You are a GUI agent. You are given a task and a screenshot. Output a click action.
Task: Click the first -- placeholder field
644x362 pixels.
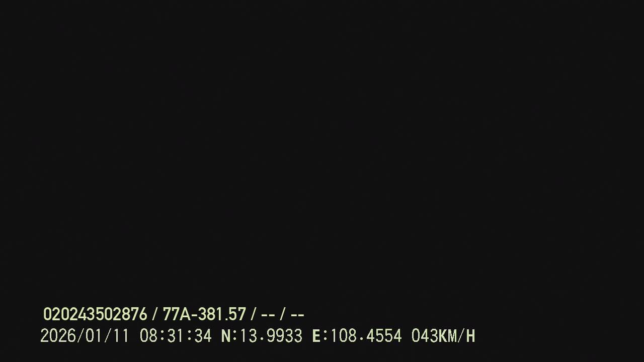268,315
